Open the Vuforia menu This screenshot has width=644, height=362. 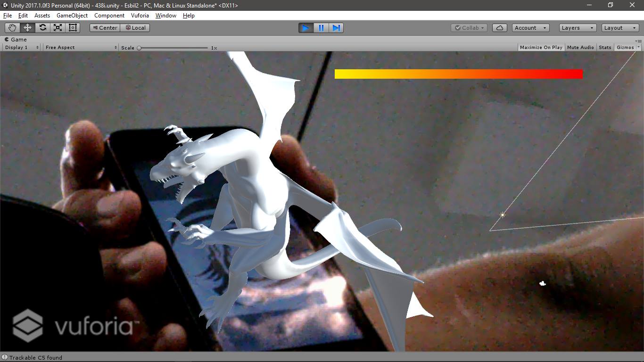pyautogui.click(x=140, y=16)
